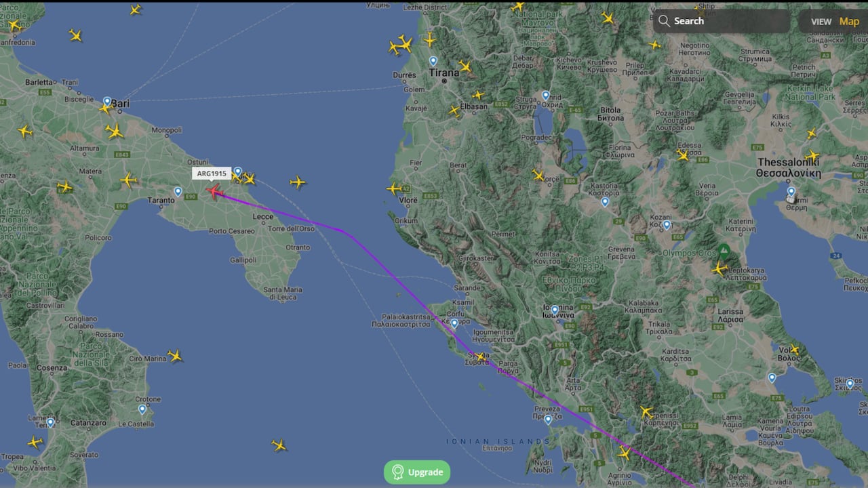Click the Olympos Oros green mountain marker
Image resolution: width=868 pixels, height=488 pixels.
click(724, 251)
